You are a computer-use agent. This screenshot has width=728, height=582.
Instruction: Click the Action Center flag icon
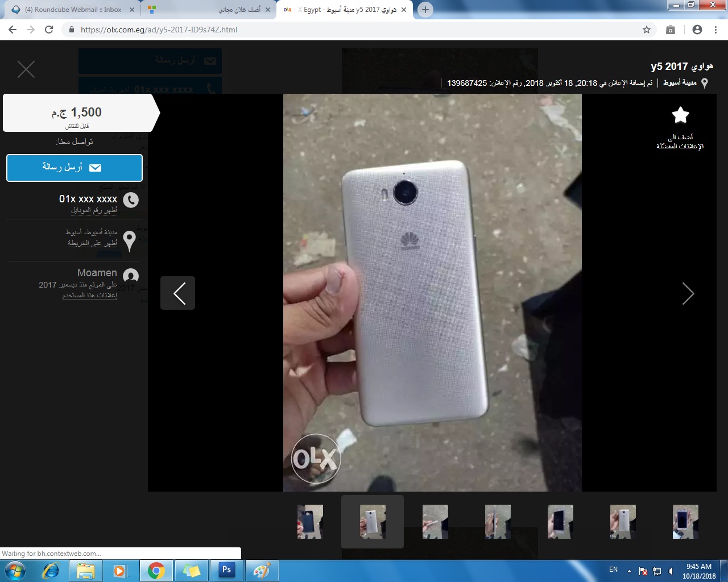tap(643, 571)
